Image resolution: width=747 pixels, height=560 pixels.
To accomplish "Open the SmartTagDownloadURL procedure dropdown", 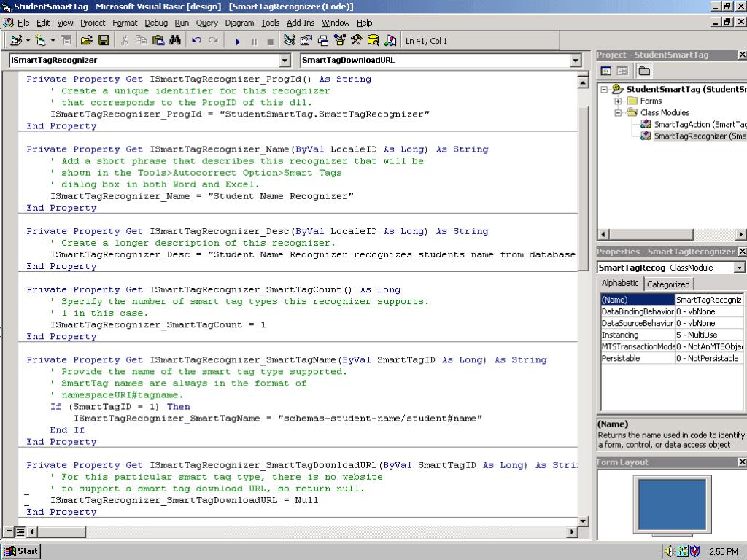I will tap(575, 61).
